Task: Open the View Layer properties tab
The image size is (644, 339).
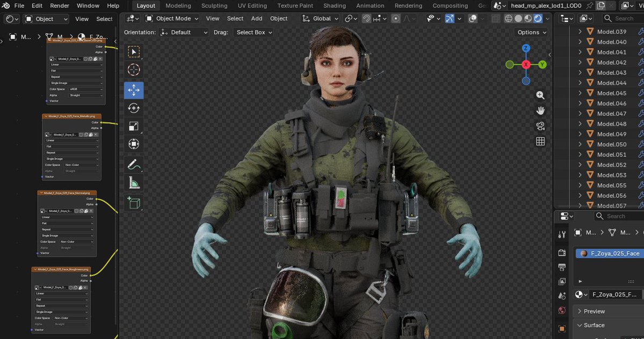Action: (562, 281)
